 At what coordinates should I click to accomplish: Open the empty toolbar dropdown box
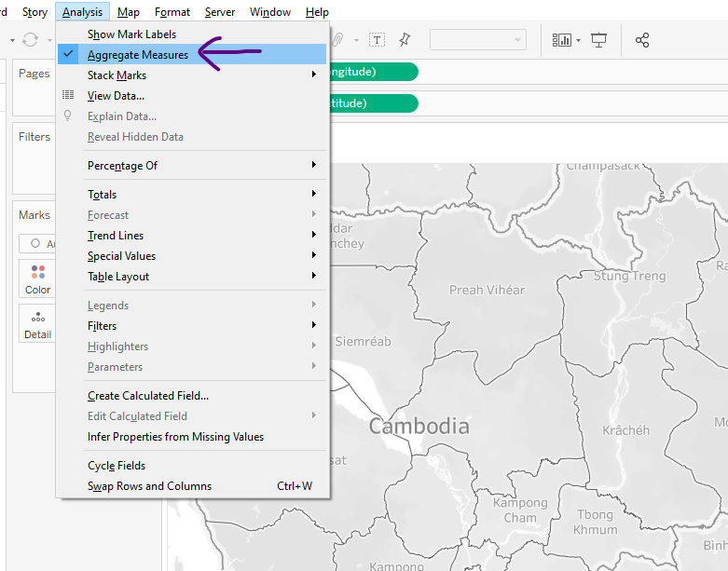tap(477, 40)
